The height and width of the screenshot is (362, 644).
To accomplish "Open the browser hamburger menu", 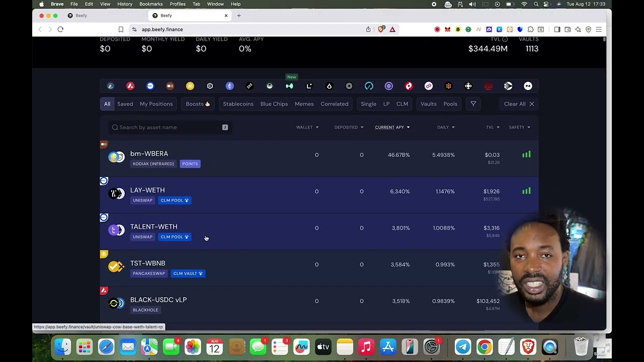I will [599, 29].
